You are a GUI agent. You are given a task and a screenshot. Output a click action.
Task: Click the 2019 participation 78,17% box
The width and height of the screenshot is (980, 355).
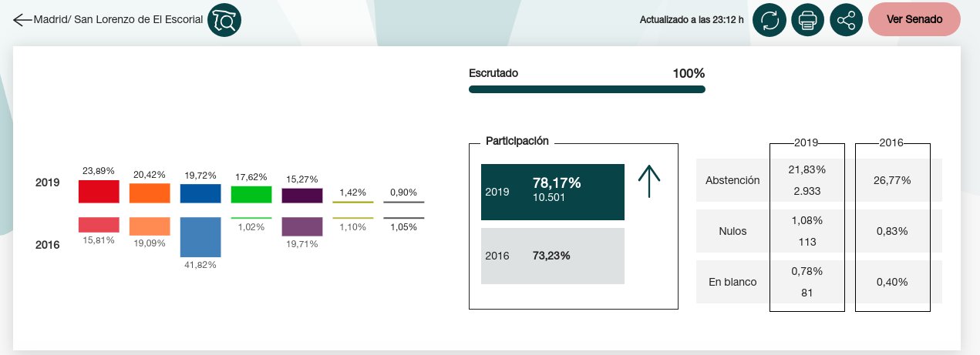click(x=553, y=192)
